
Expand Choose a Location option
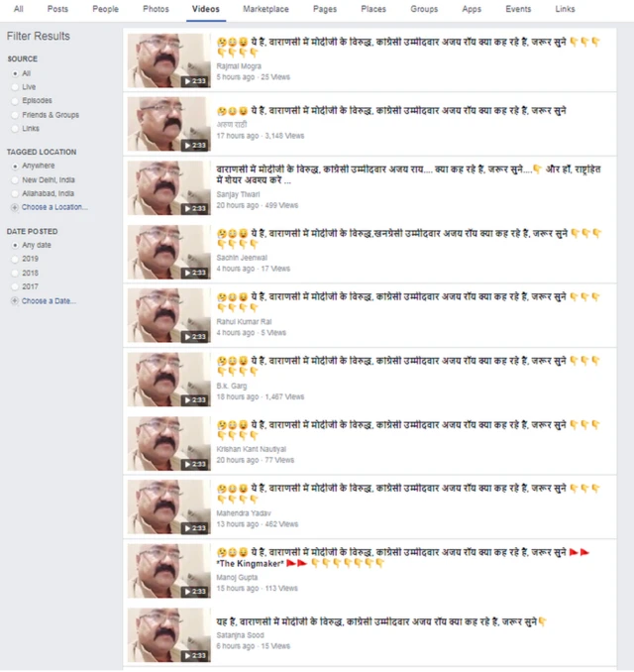[x=54, y=207]
